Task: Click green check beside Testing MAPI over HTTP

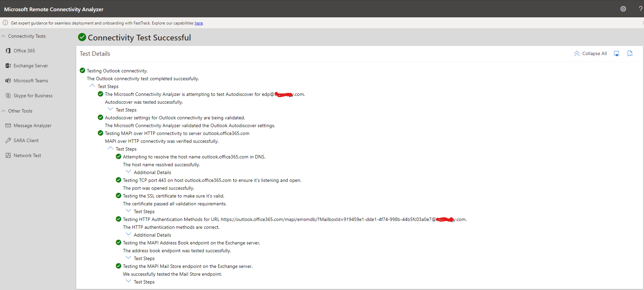Action: pos(100,133)
